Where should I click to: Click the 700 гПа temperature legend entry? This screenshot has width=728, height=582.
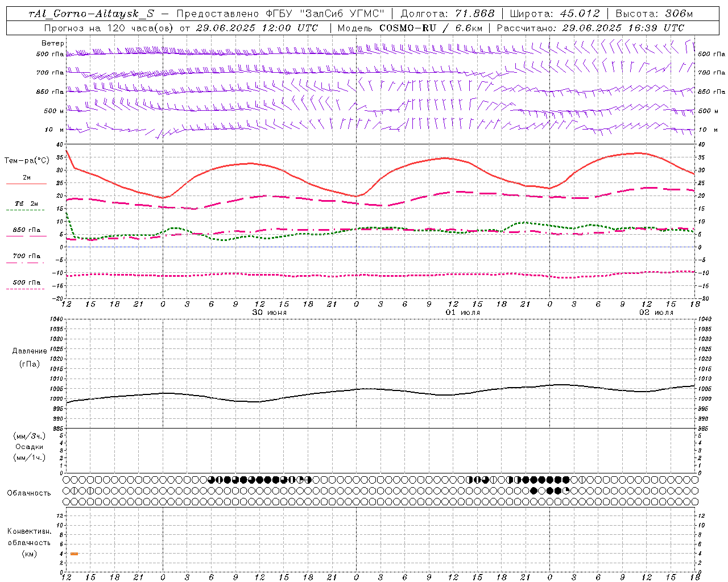point(26,256)
